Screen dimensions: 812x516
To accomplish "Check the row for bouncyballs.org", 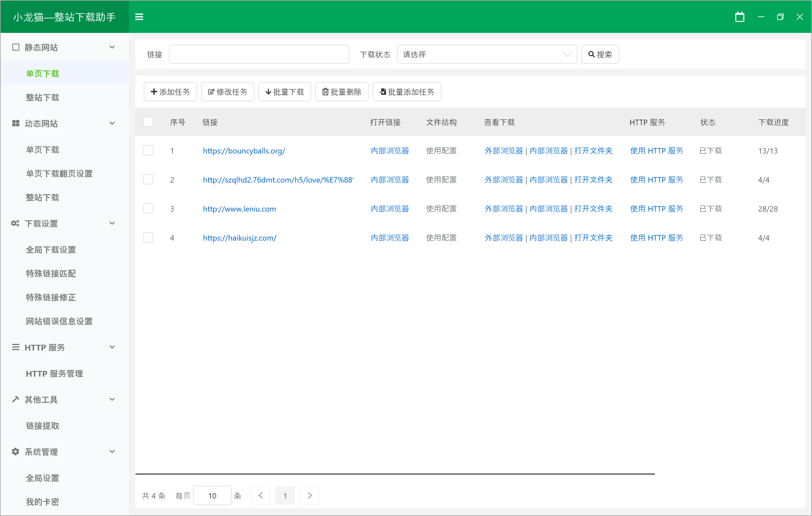I will click(148, 151).
